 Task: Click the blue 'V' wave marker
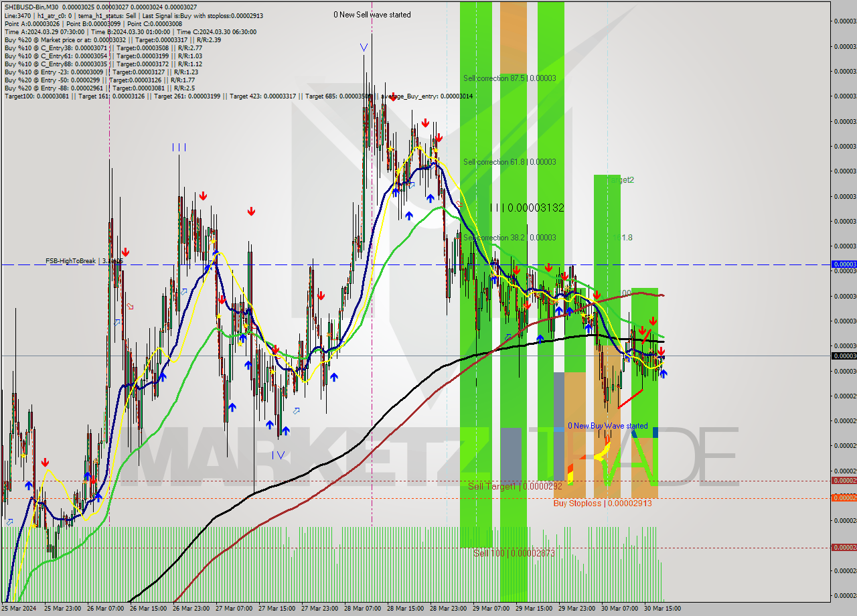[363, 48]
